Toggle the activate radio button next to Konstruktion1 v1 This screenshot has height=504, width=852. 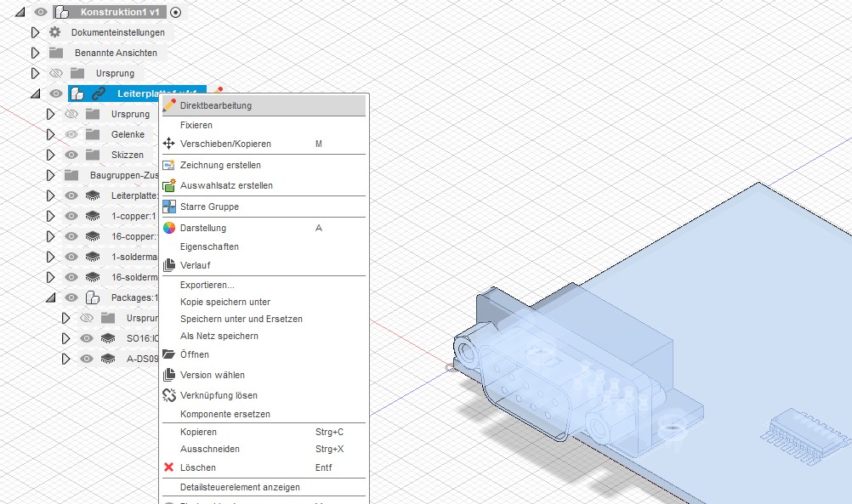click(175, 12)
